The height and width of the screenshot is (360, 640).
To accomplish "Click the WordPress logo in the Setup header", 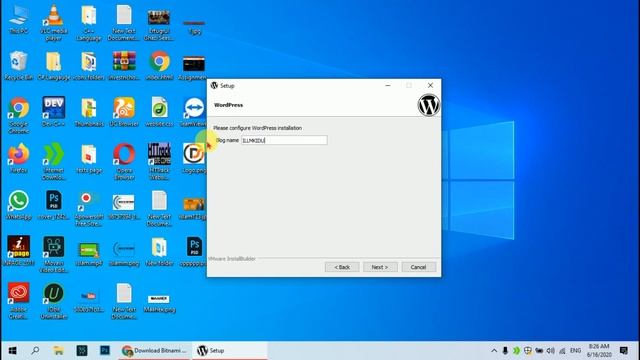I will (x=429, y=105).
